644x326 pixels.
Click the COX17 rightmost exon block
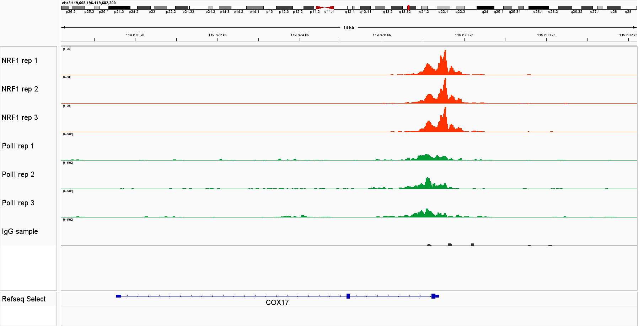(434, 296)
